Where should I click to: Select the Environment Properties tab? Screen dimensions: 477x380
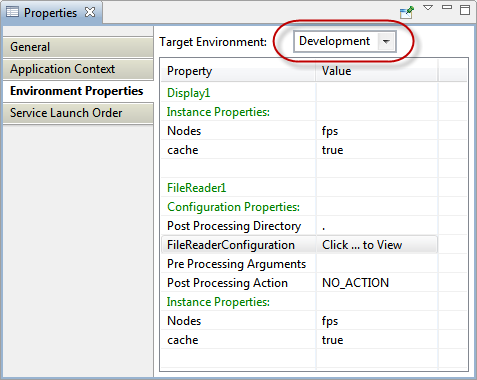click(x=78, y=91)
